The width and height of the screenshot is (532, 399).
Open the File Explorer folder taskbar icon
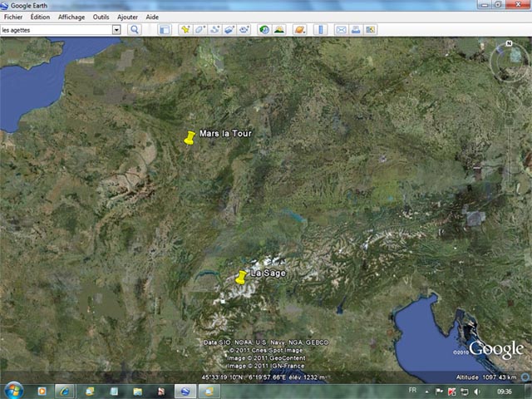[x=137, y=392]
